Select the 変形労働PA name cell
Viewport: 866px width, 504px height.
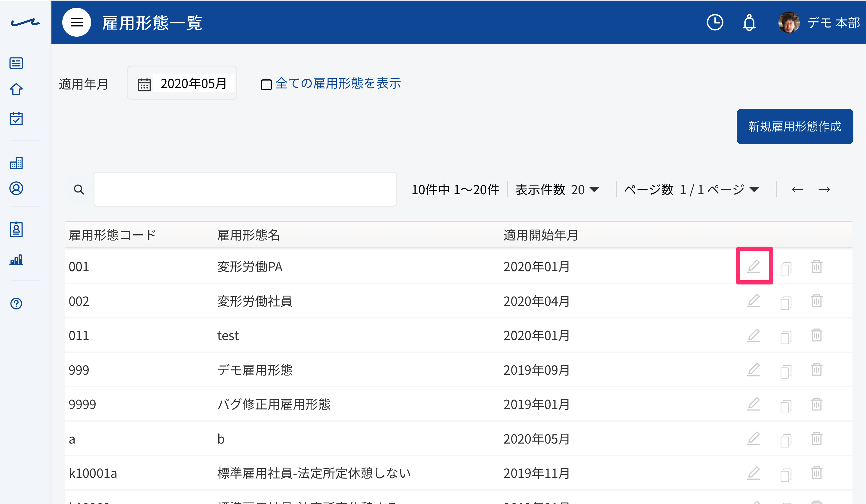(x=250, y=266)
